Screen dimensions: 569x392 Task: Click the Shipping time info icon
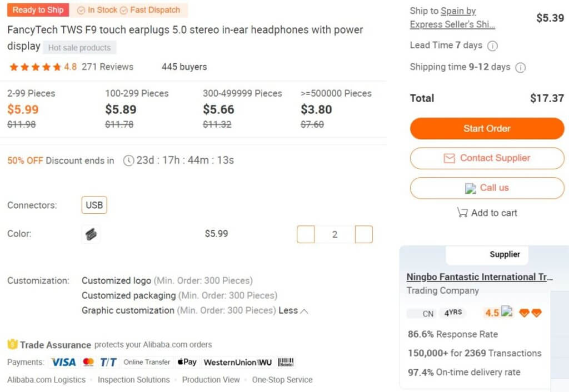(520, 68)
